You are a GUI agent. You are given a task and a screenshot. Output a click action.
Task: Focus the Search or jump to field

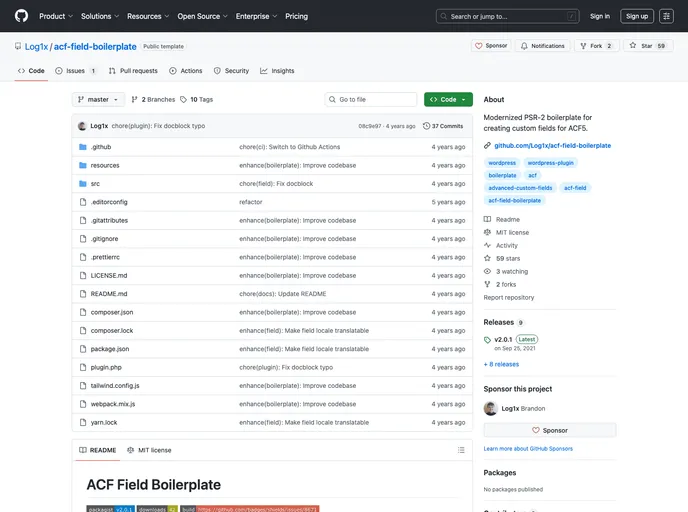pos(508,16)
